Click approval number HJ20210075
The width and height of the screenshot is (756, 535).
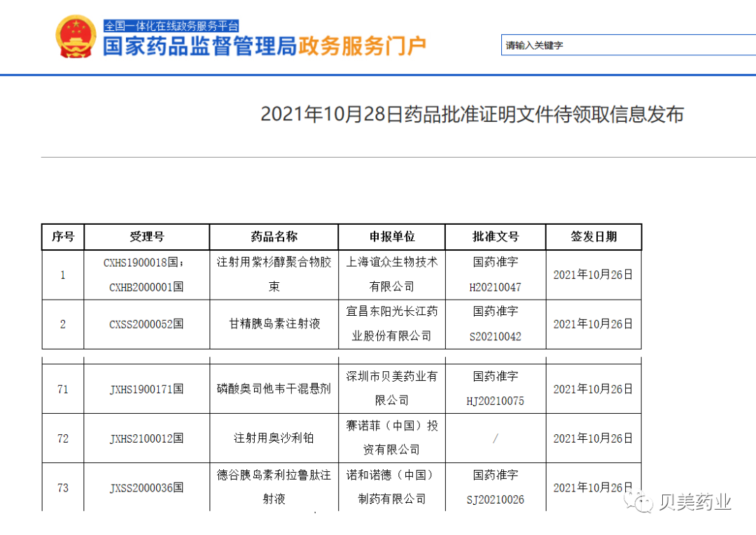click(495, 401)
